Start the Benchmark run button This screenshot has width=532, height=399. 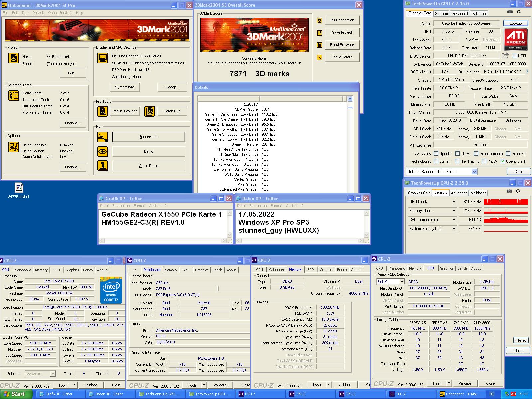point(148,137)
